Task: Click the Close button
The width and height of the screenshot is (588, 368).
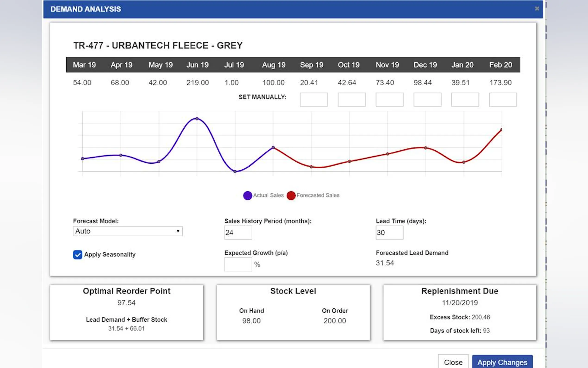Action: tap(453, 362)
